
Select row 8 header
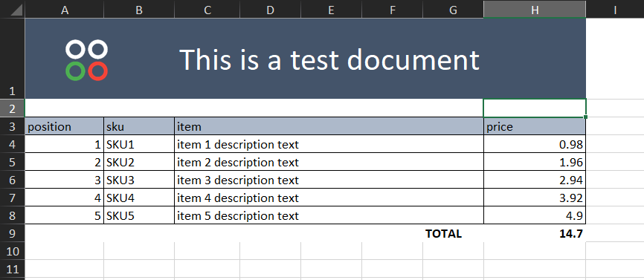pos(13,215)
